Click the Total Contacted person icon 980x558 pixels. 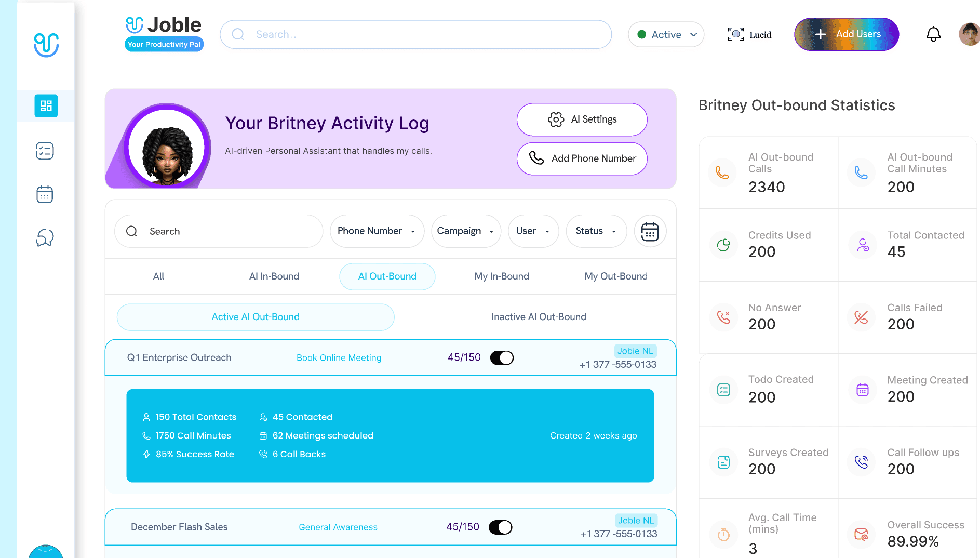(862, 245)
